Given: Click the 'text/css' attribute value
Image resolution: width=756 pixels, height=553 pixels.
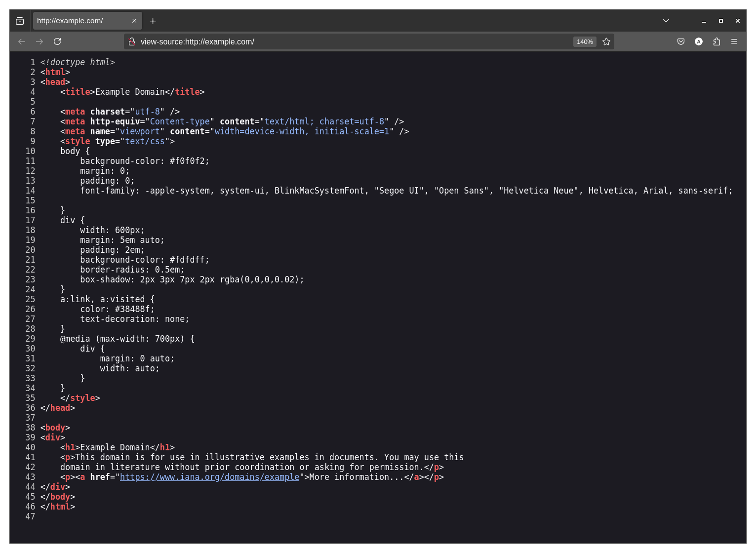Looking at the screenshot, I should tap(145, 141).
